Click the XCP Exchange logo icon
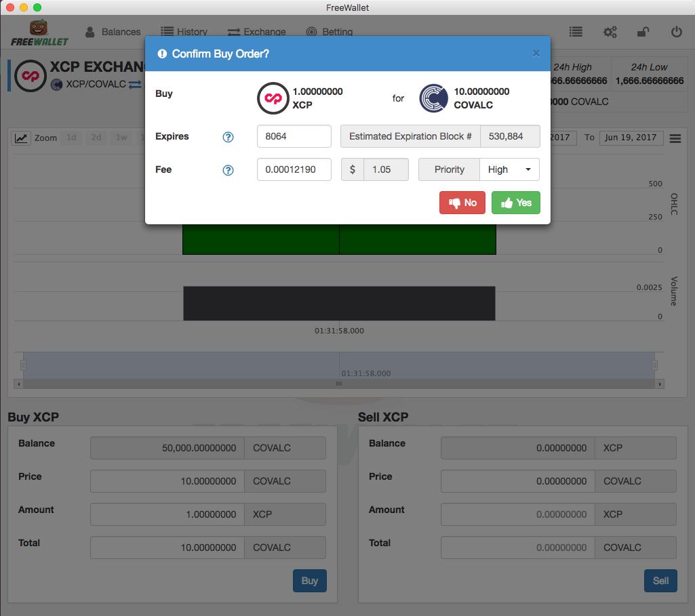 tap(31, 76)
